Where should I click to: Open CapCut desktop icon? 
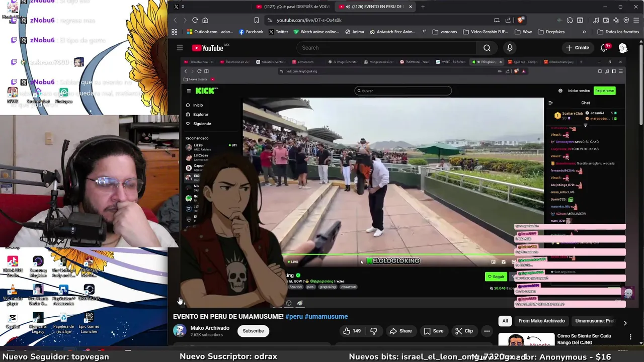tap(13, 321)
